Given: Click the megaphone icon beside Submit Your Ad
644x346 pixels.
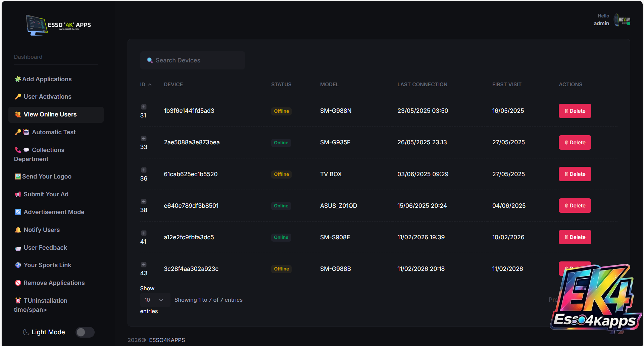Looking at the screenshot, I should point(18,194).
